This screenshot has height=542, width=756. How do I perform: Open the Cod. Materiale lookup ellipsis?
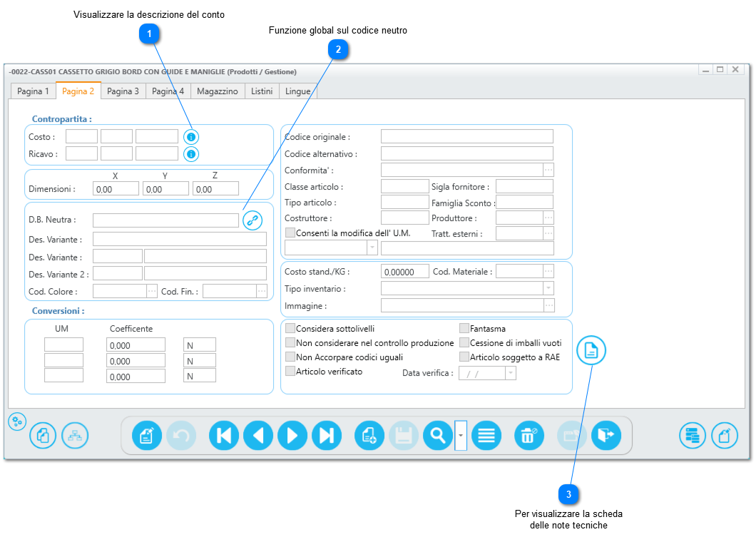tap(548, 272)
